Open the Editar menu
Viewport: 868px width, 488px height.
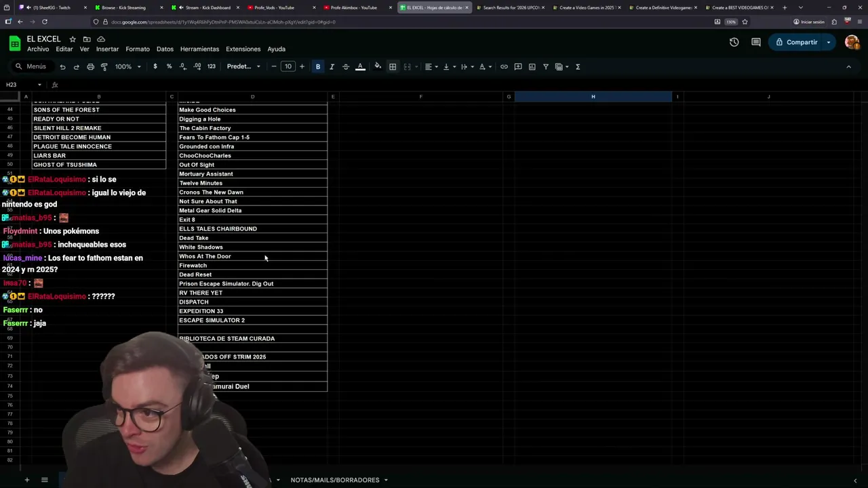[x=64, y=49]
